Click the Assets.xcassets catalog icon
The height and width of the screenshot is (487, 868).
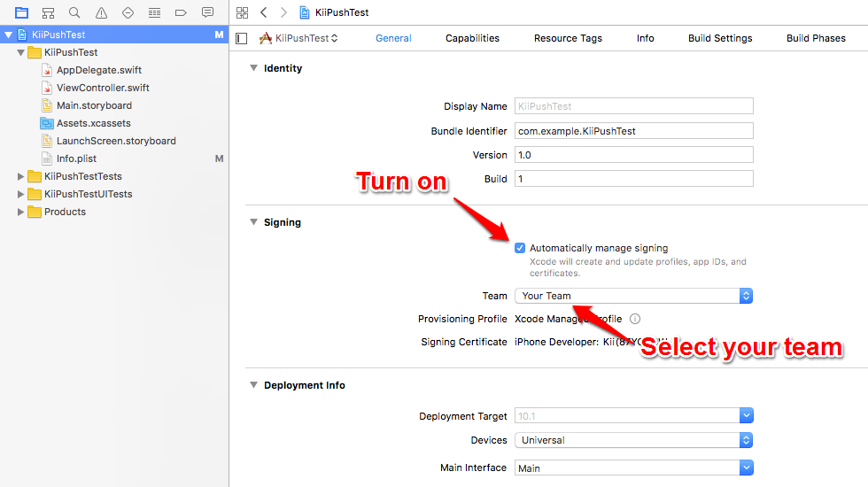click(47, 123)
